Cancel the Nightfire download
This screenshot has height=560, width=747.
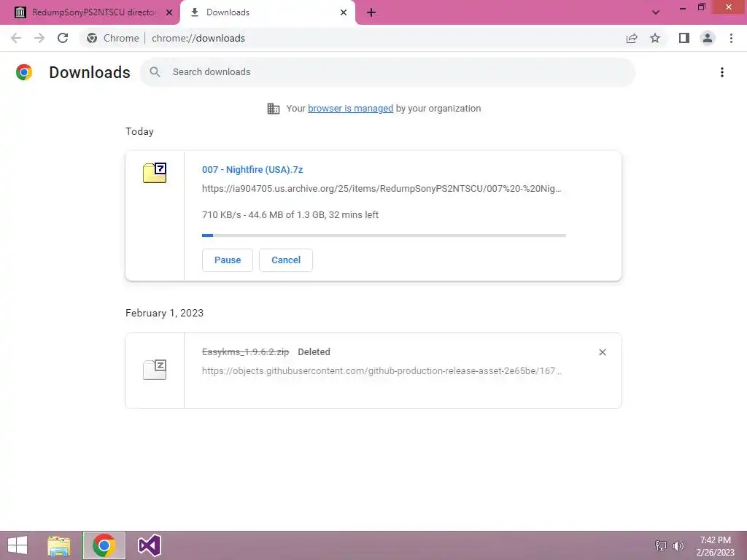(x=286, y=260)
